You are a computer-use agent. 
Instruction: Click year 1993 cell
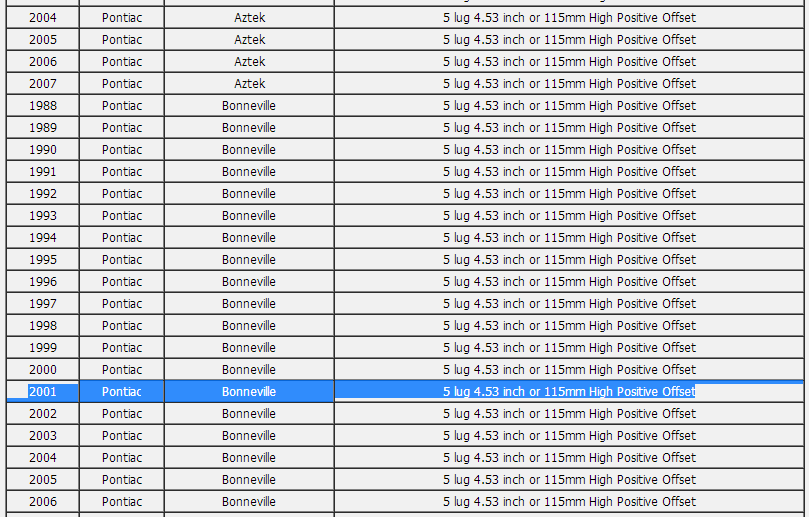pyautogui.click(x=43, y=216)
